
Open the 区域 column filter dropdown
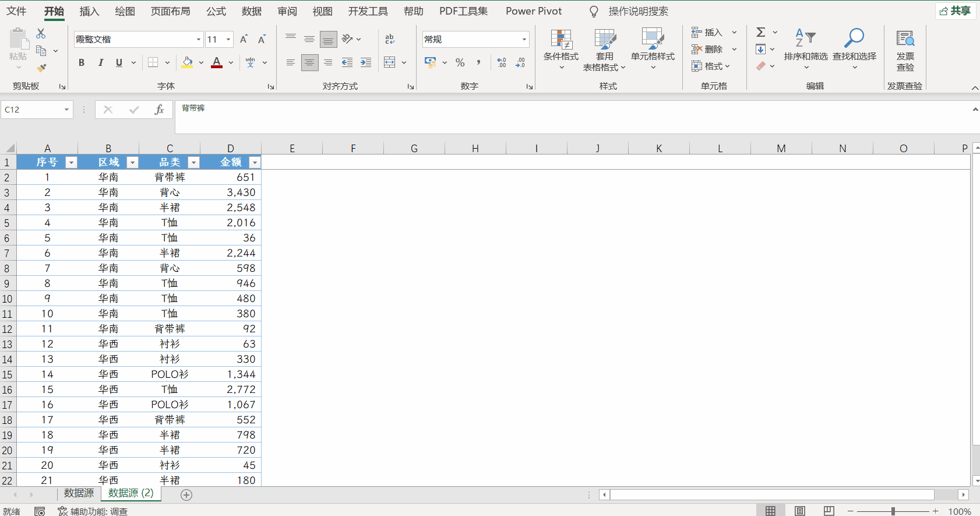[132, 163]
